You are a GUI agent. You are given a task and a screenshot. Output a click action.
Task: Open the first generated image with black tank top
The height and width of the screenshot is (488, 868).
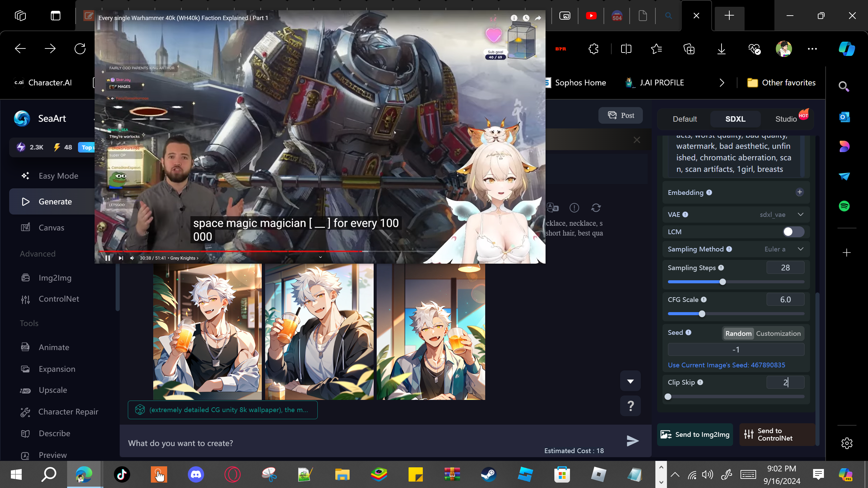click(x=208, y=332)
